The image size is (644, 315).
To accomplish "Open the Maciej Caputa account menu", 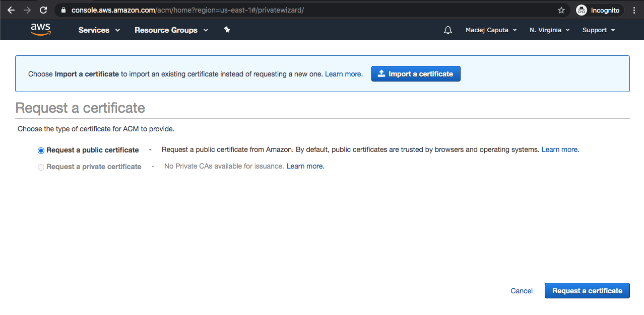I will click(491, 30).
